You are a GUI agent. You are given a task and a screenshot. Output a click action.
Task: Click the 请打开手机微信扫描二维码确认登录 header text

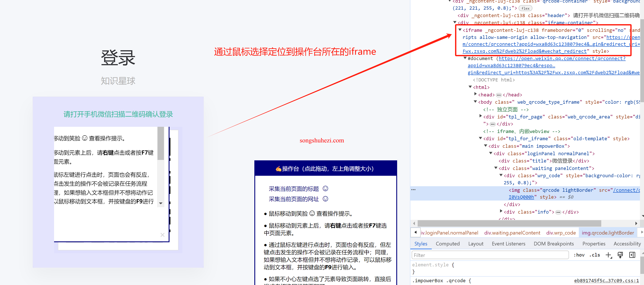click(x=118, y=114)
